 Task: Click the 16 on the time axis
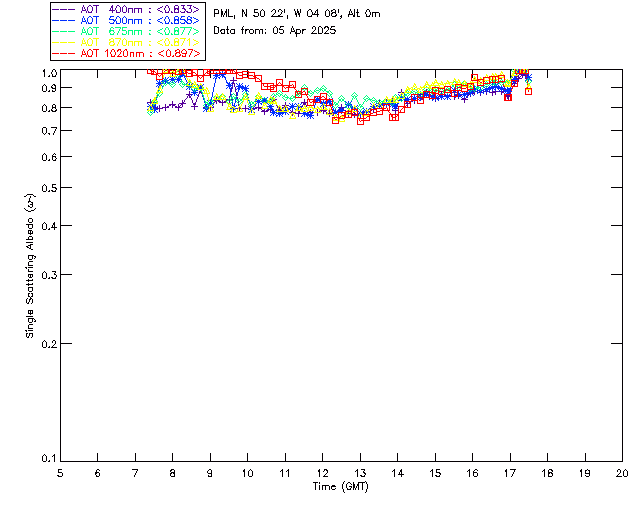tap(473, 473)
